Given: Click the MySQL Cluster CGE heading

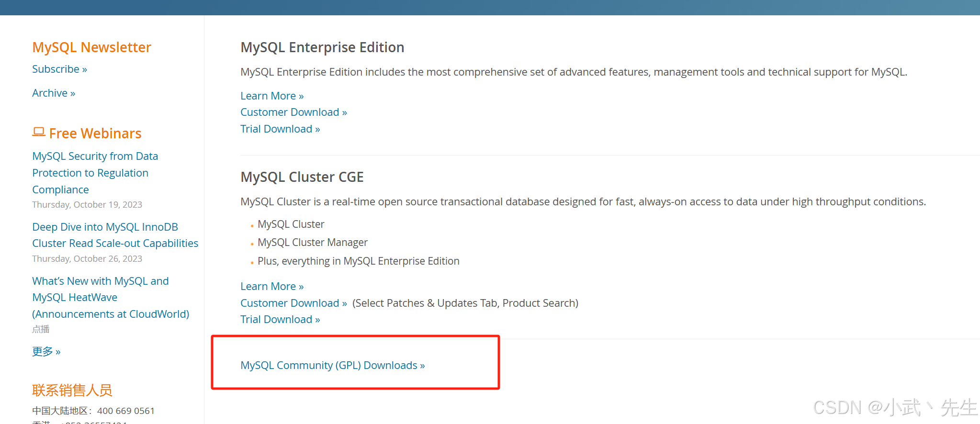Looking at the screenshot, I should coord(302,177).
